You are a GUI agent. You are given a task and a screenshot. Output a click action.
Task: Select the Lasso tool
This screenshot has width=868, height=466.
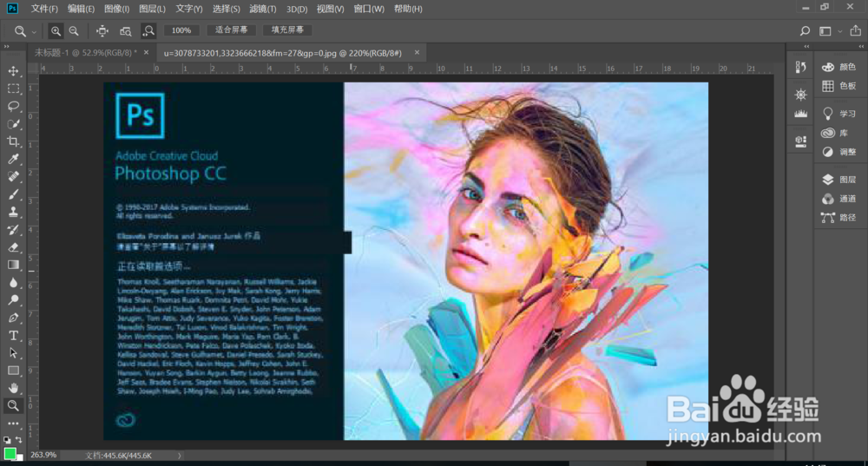click(13, 106)
